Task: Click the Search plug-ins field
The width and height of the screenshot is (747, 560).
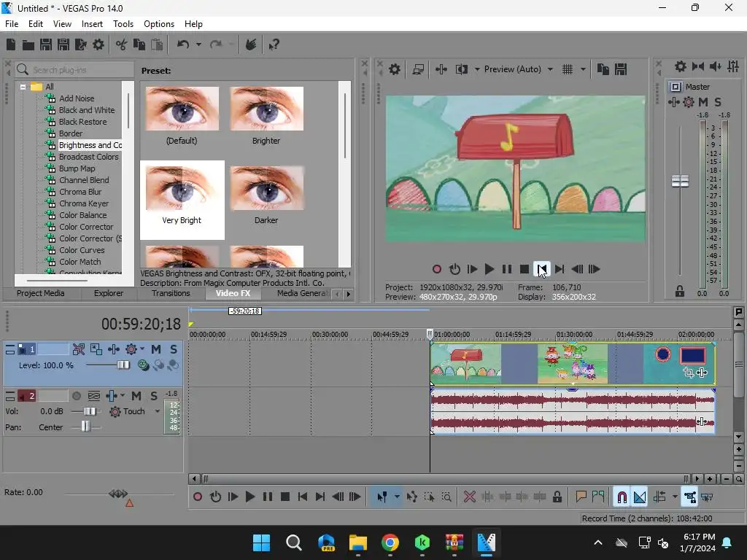Action: [x=75, y=70]
